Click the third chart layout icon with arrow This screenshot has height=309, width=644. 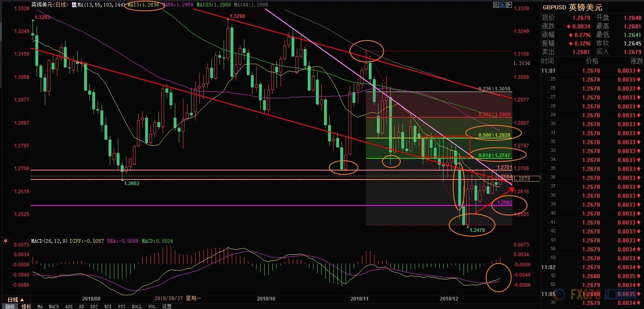point(509,5)
